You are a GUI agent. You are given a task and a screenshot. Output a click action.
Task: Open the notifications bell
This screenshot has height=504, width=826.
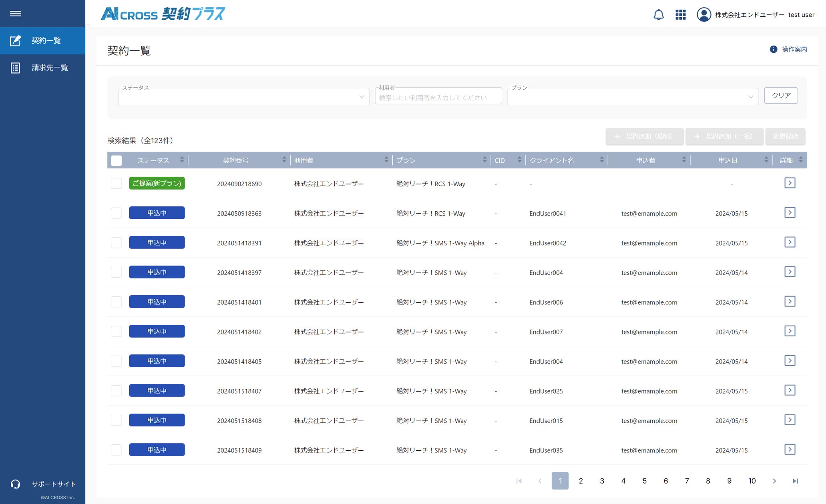click(x=658, y=15)
